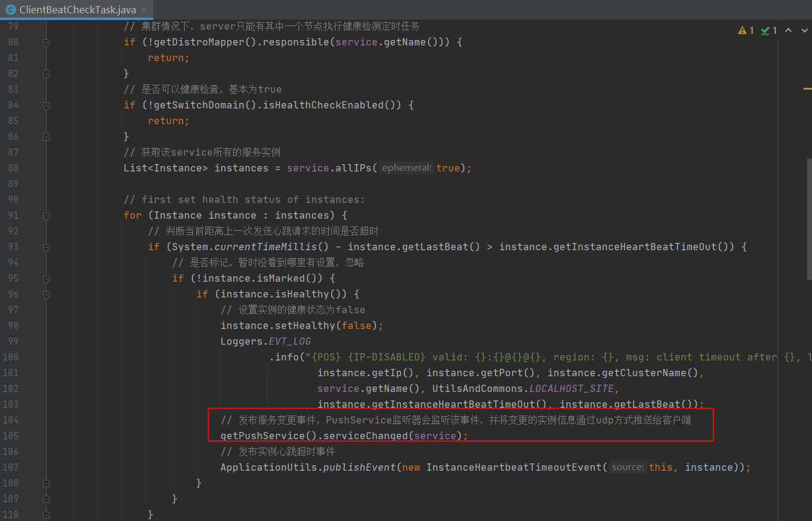Collapse the isHealthy if block at line 96
Viewport: 812px width, 521px height.
(47, 294)
